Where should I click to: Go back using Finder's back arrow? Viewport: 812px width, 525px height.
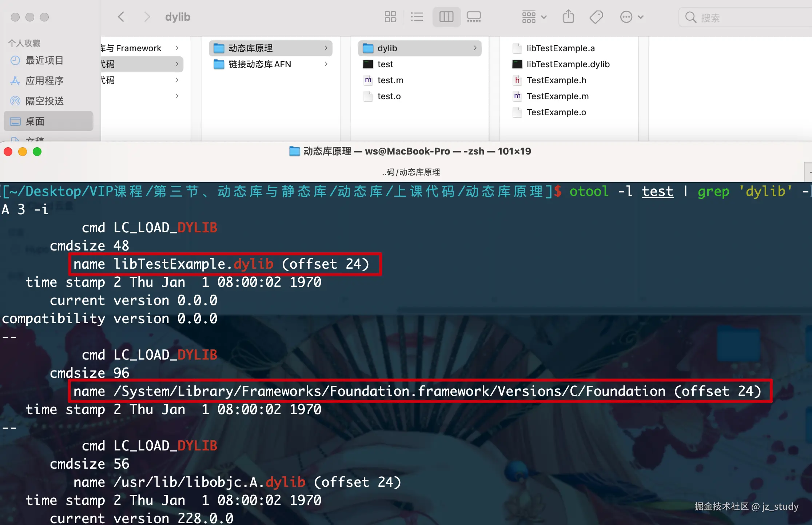point(121,17)
